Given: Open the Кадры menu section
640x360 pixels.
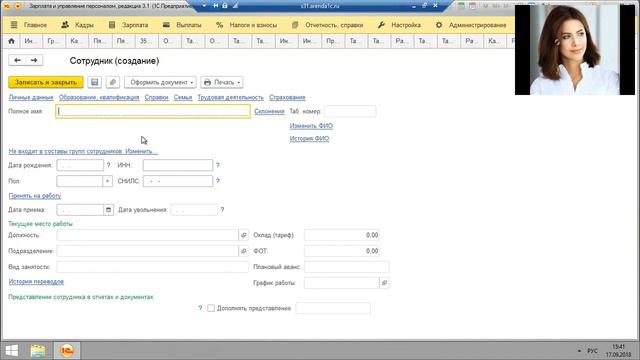Looking at the screenshot, I should tap(78, 25).
